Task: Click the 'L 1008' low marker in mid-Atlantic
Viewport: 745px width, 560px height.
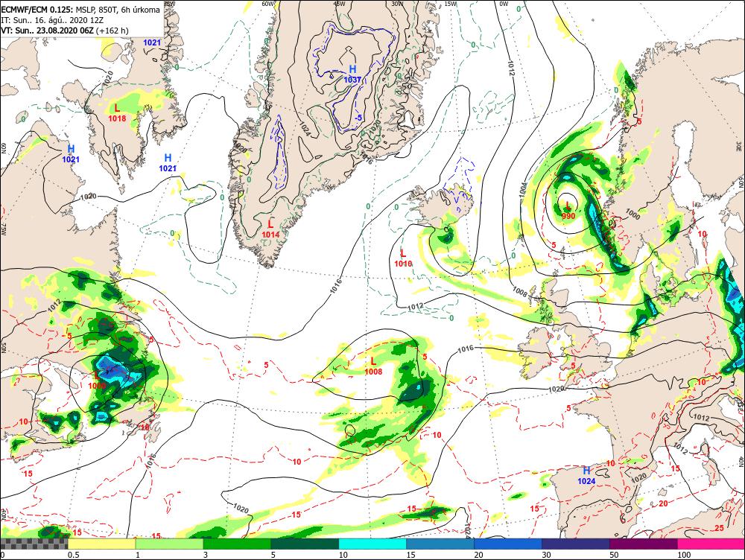Action: pyautogui.click(x=373, y=366)
